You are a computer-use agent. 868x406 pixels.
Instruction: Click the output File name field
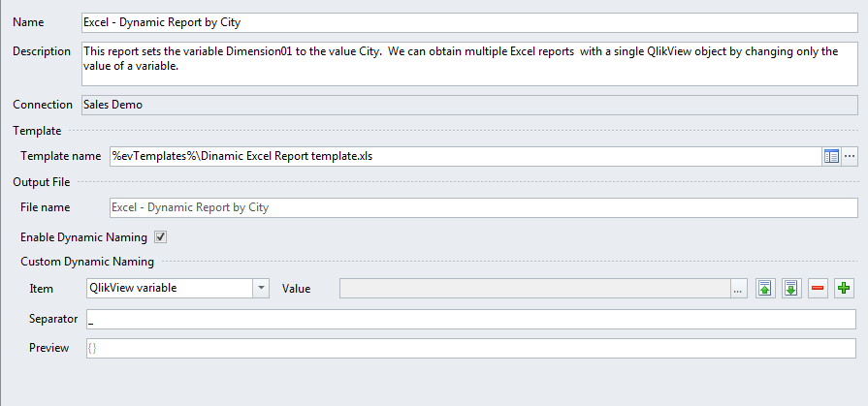(483, 207)
